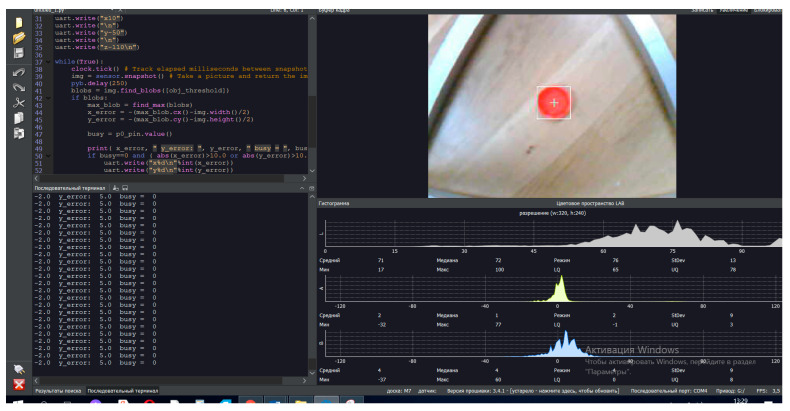Place cursor on line 47 p0_pin.value()
This screenshot has height=411, width=790.
[129, 134]
